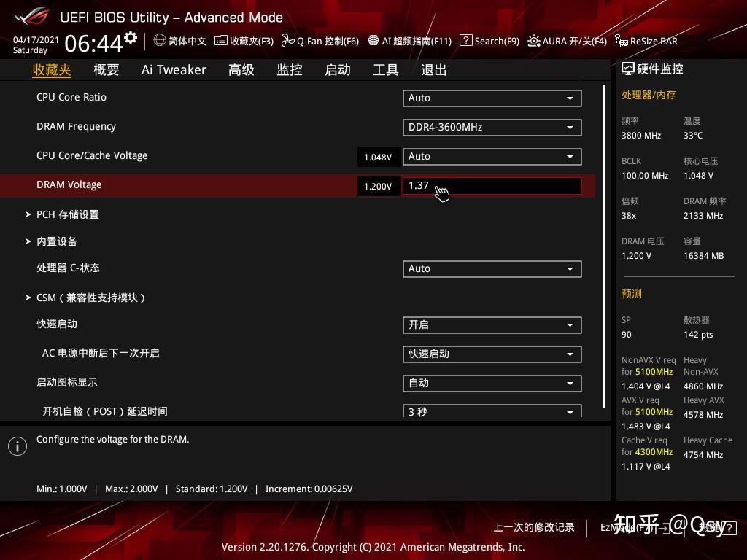The width and height of the screenshot is (747, 560).
Task: Click the ROG logo
Action: [x=32, y=17]
